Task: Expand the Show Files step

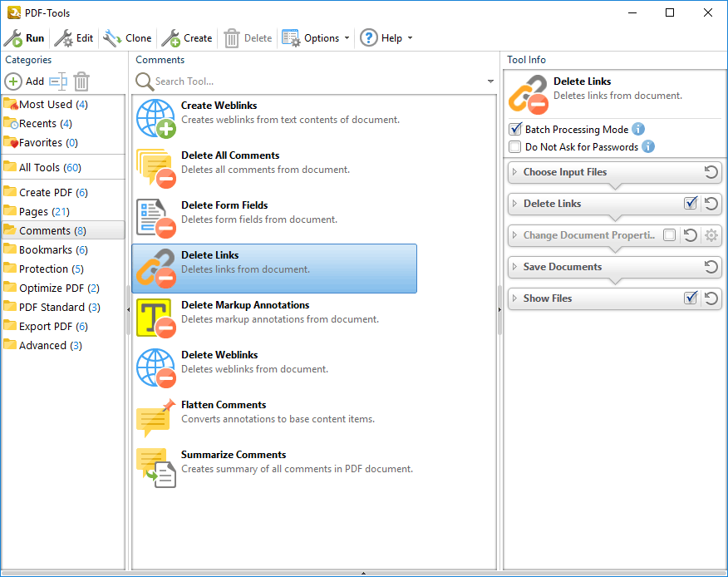Action: pos(514,298)
